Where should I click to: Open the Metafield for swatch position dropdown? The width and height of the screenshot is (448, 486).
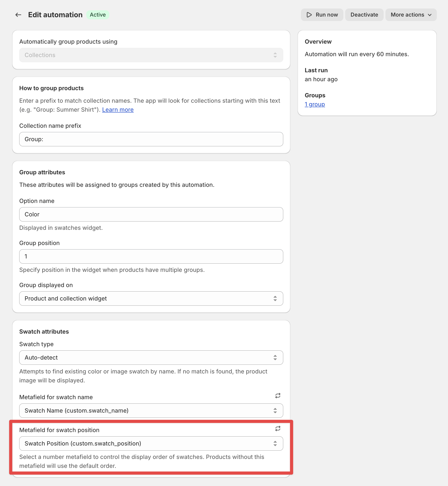point(146,443)
